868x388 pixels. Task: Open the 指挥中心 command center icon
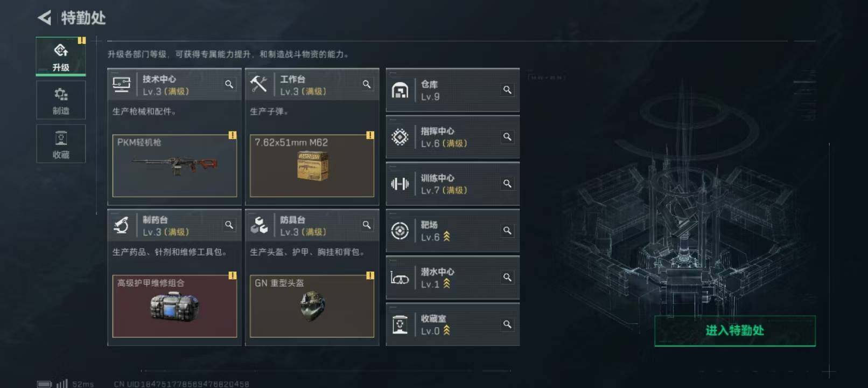pyautogui.click(x=400, y=137)
